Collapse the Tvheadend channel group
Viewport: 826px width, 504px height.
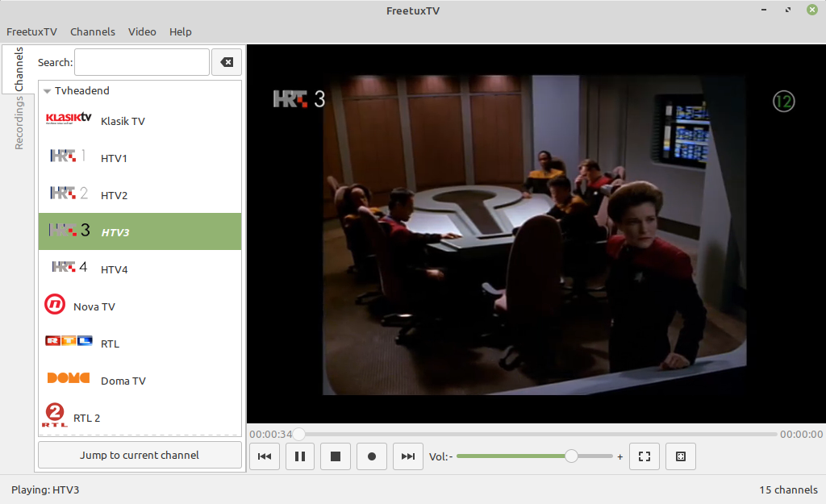[x=48, y=91]
